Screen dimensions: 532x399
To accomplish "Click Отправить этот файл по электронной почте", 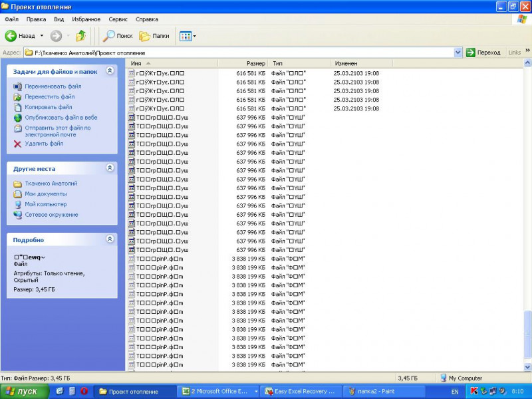I will [58, 131].
